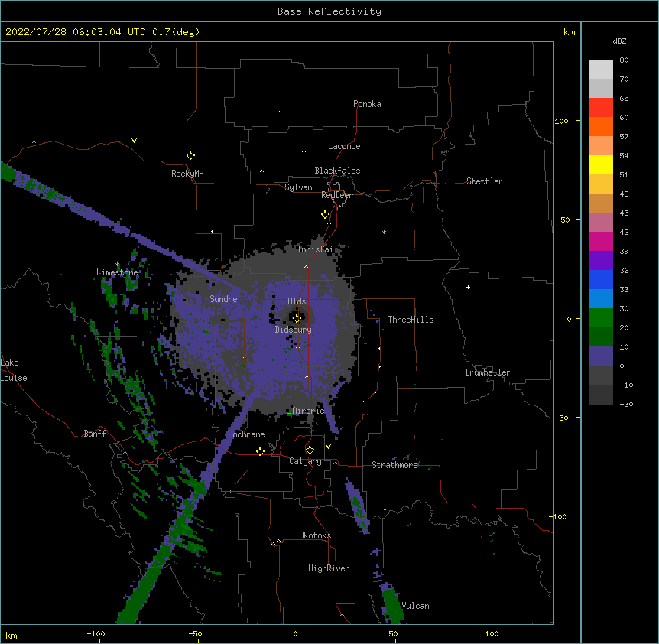Click the ThreeHills label

[411, 320]
